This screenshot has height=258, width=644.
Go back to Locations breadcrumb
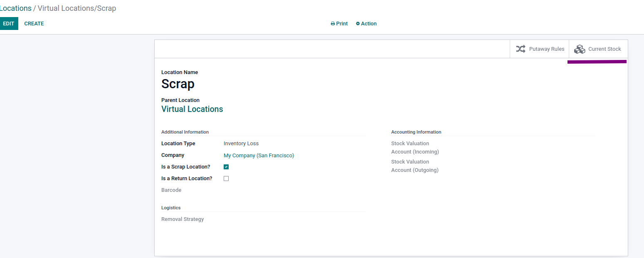(16, 8)
